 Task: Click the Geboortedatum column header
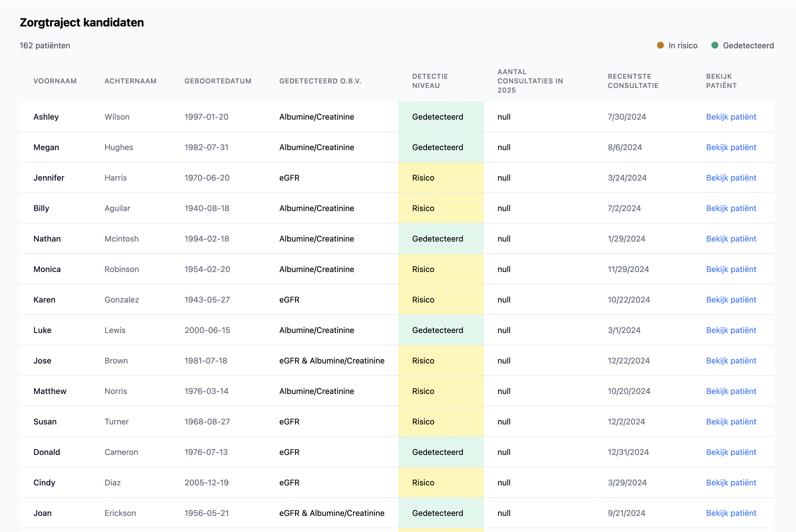[218, 81]
